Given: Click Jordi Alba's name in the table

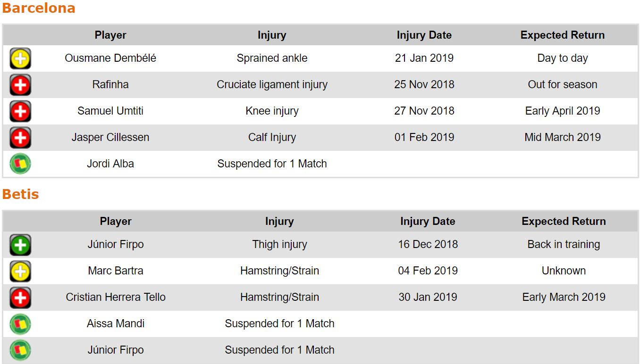Looking at the screenshot, I should (x=110, y=164).
